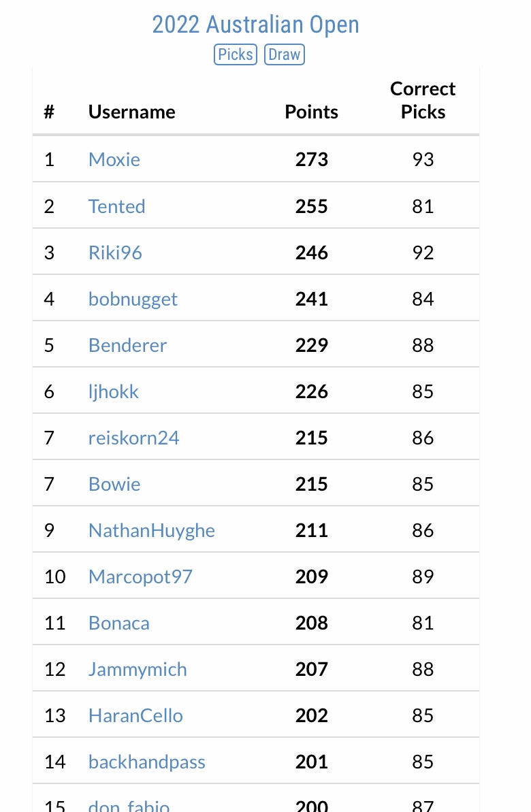Screen dimensions: 531x812
Task: Open the 2022 Australian Open title link
Action: pyautogui.click(x=255, y=25)
